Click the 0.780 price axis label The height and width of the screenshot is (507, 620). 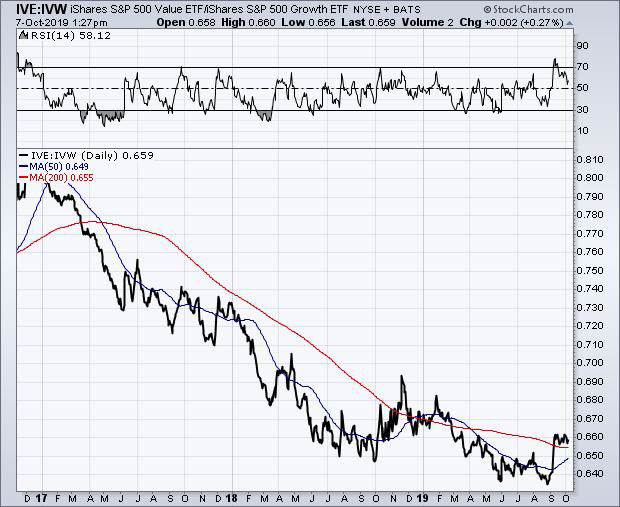[590, 215]
